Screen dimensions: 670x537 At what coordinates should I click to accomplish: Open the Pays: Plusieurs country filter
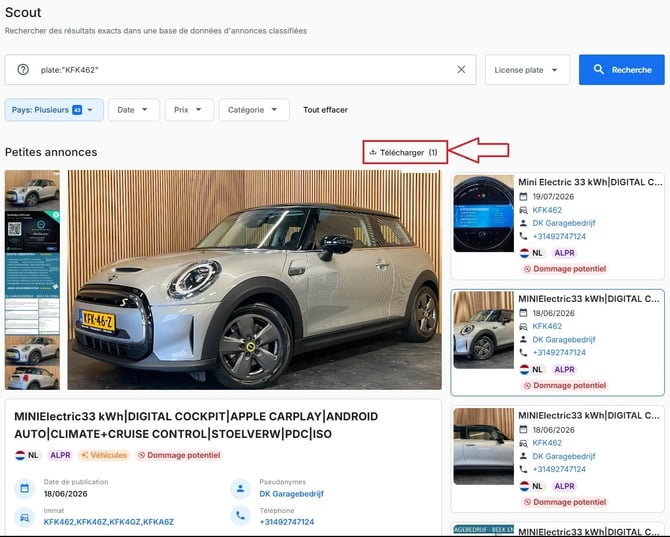(x=54, y=110)
